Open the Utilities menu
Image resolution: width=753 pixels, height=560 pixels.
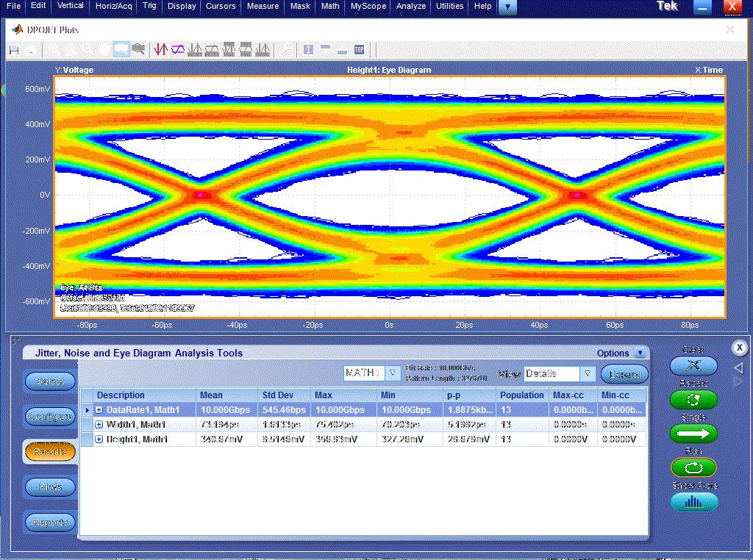tap(449, 6)
